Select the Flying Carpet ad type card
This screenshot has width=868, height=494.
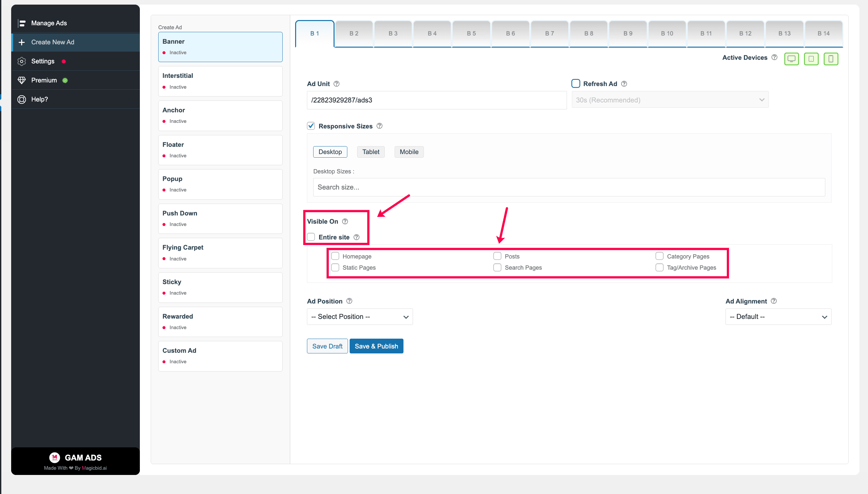[220, 253]
